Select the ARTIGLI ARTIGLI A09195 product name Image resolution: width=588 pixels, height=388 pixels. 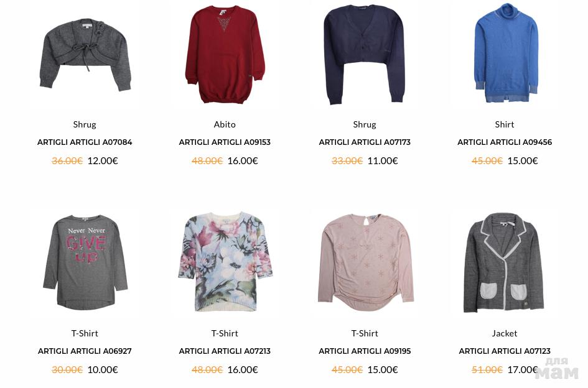(x=365, y=351)
